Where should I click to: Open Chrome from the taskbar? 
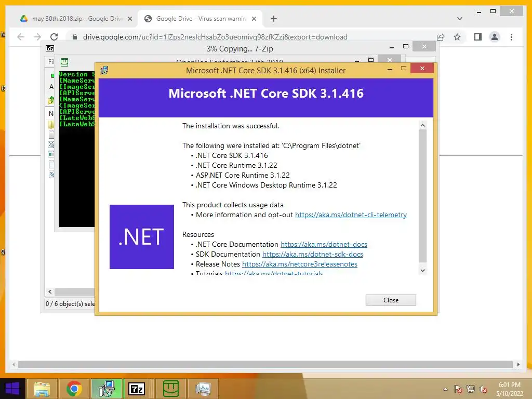point(74,389)
